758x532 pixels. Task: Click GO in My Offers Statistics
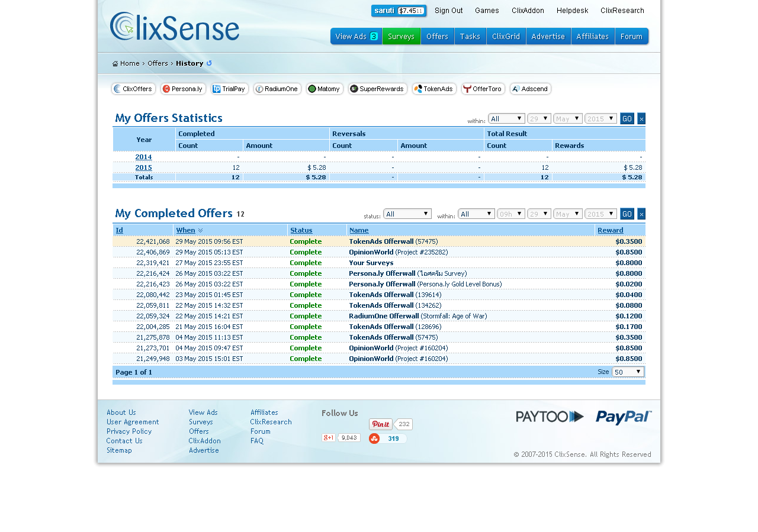click(627, 118)
